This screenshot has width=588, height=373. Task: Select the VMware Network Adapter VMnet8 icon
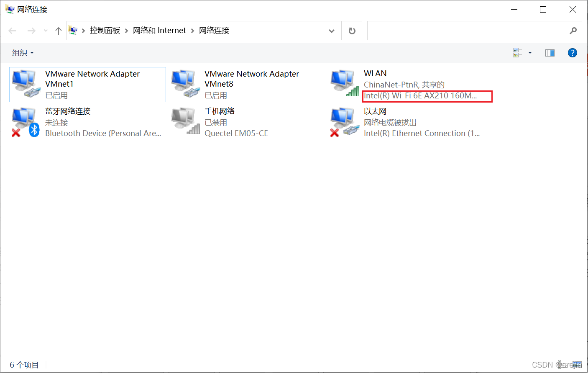coord(185,83)
